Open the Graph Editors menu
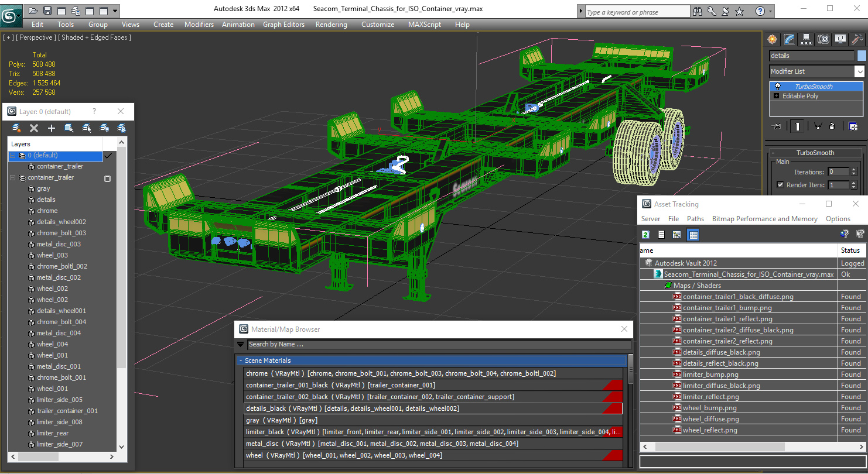Screen dimensions: 868x474 click(x=284, y=25)
